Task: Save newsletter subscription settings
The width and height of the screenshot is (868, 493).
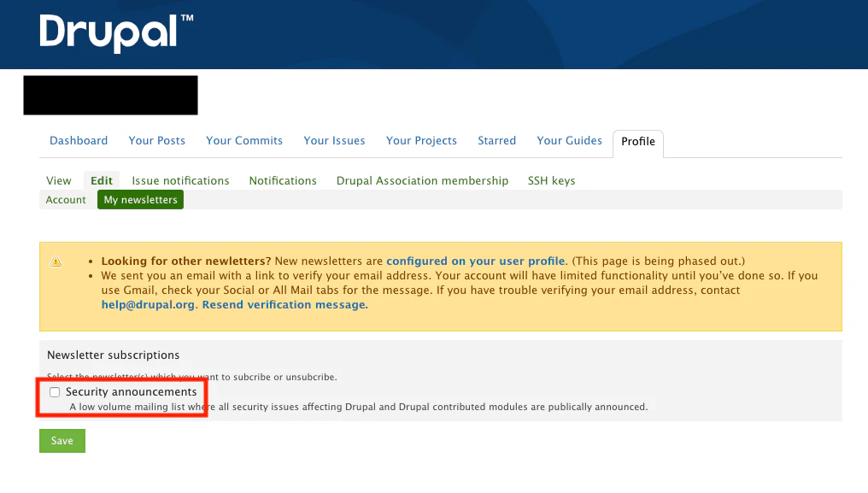Action: (x=62, y=441)
